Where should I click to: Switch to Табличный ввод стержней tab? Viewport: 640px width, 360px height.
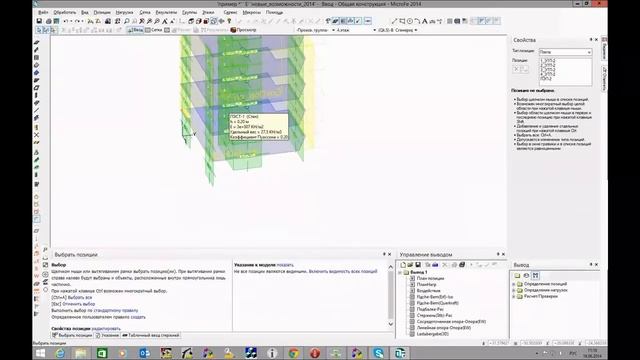[x=151, y=336]
